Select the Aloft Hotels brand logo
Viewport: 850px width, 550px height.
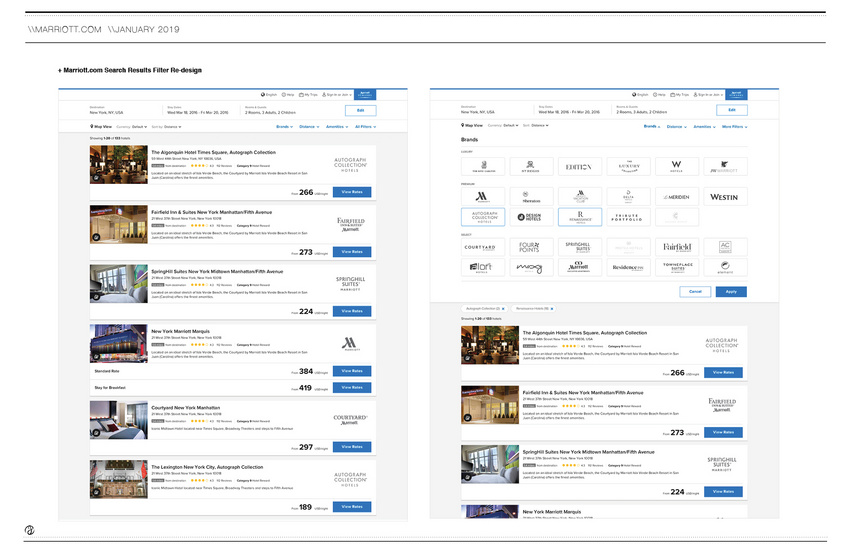click(x=485, y=267)
